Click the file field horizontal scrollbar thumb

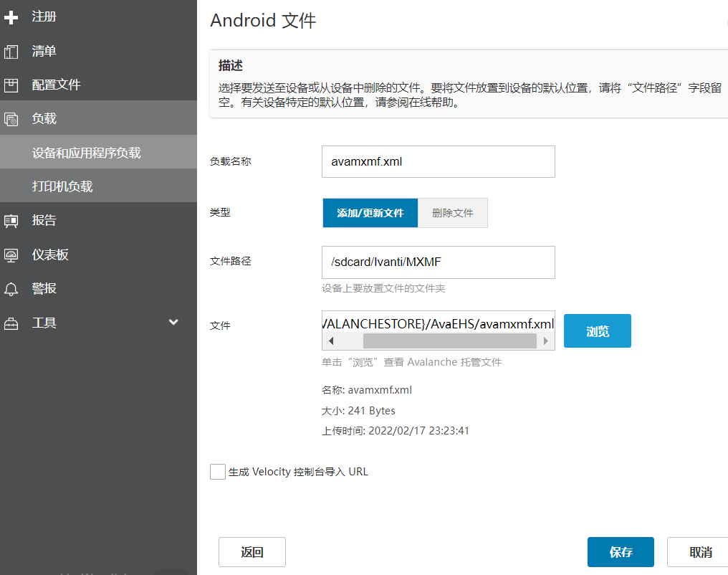(449, 341)
